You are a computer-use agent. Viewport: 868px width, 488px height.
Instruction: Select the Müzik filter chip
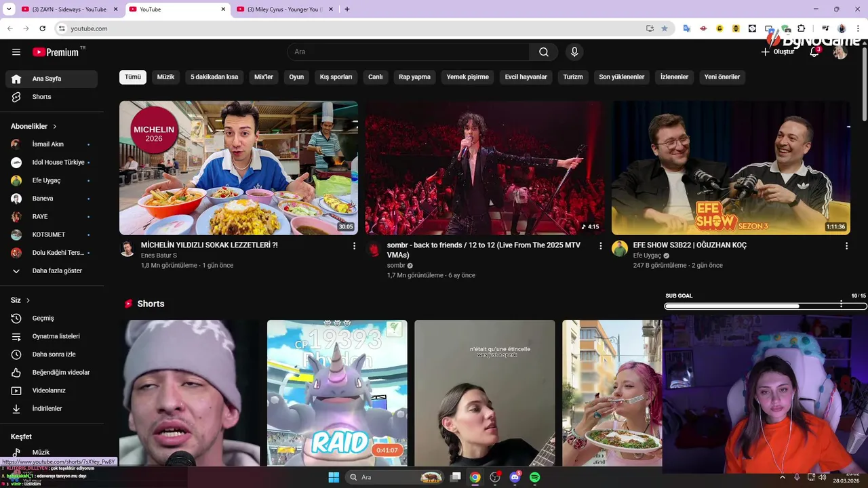click(x=165, y=77)
